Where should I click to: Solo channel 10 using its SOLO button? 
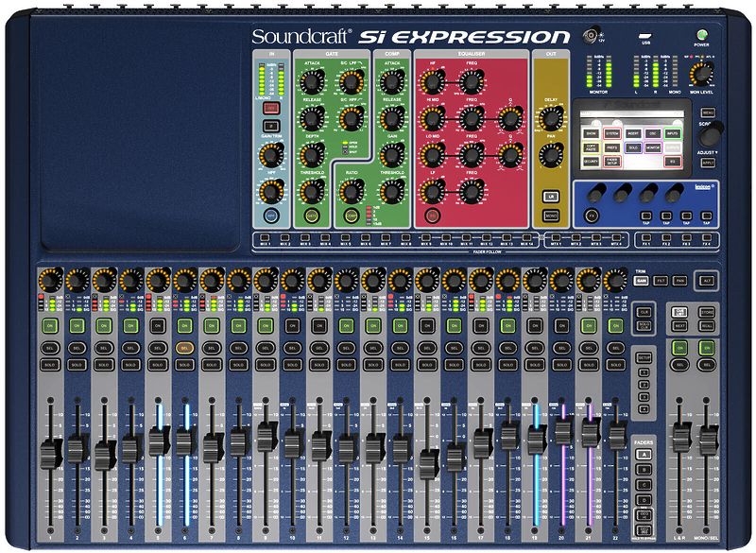293,365
